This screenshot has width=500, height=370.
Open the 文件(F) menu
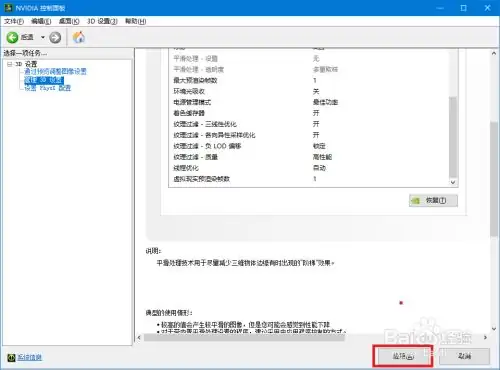click(x=14, y=21)
